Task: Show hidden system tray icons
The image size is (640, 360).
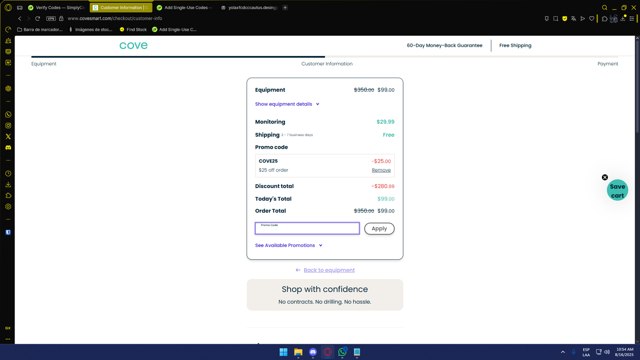Action: (563, 352)
